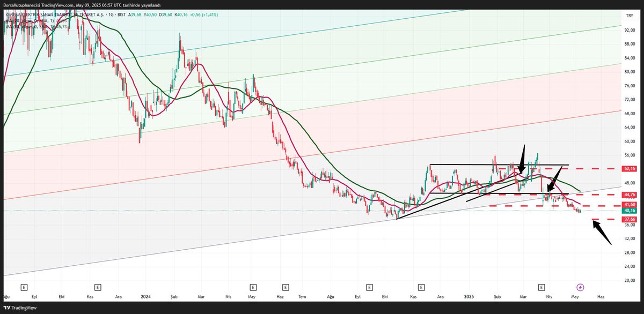Click the 60,00 price axis label
This screenshot has height=314, width=644.
[630, 141]
